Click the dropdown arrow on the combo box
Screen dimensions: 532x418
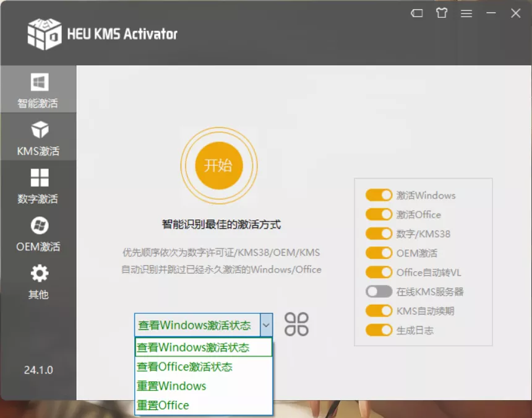(266, 324)
